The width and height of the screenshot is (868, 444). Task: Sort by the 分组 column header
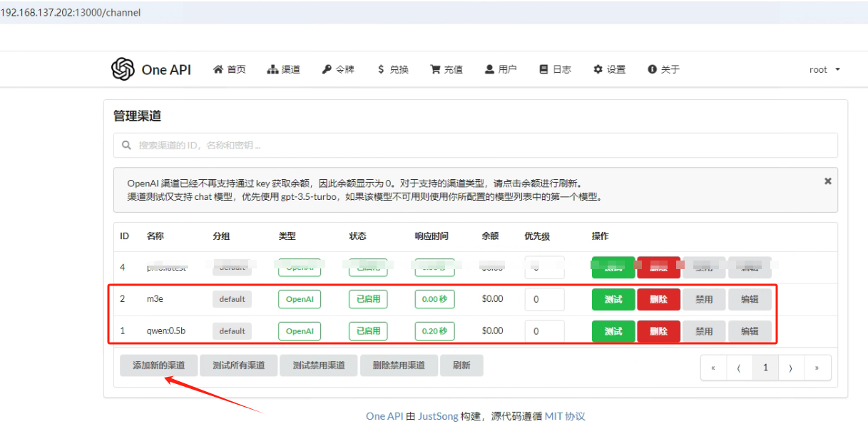pyautogui.click(x=221, y=236)
